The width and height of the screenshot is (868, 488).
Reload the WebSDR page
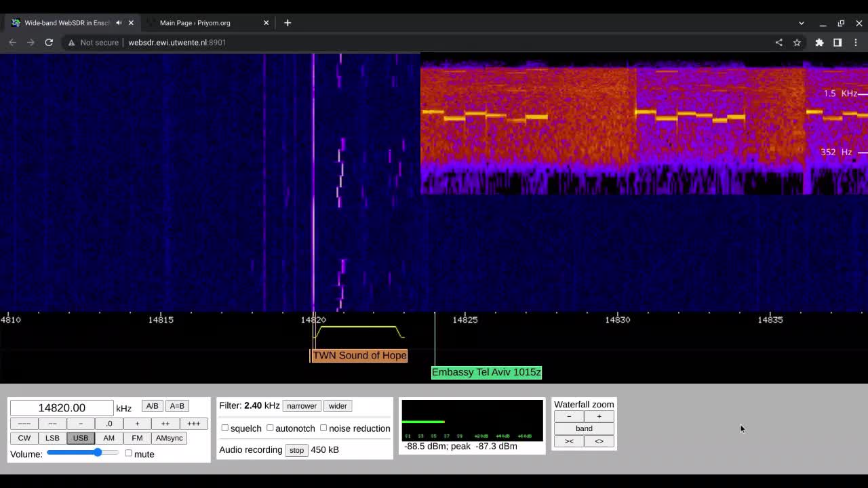(49, 42)
